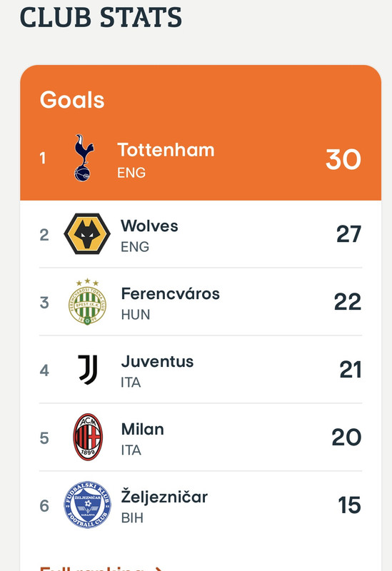Click Milan's 20 goals figure
This screenshot has width=392, height=571.
[346, 437]
